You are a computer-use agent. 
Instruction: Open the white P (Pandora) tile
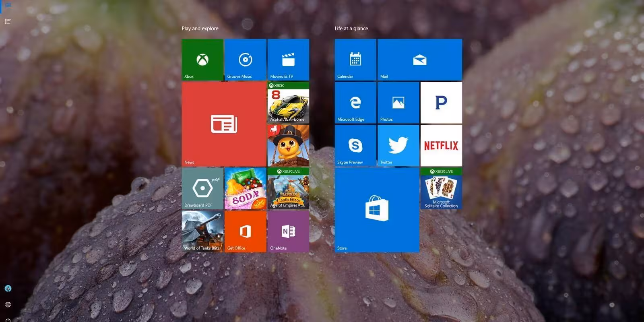click(x=441, y=103)
